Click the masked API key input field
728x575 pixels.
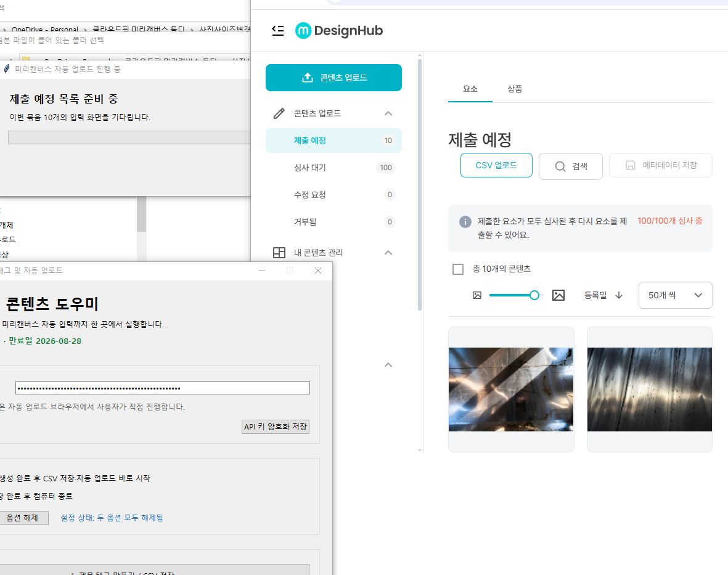tap(163, 388)
